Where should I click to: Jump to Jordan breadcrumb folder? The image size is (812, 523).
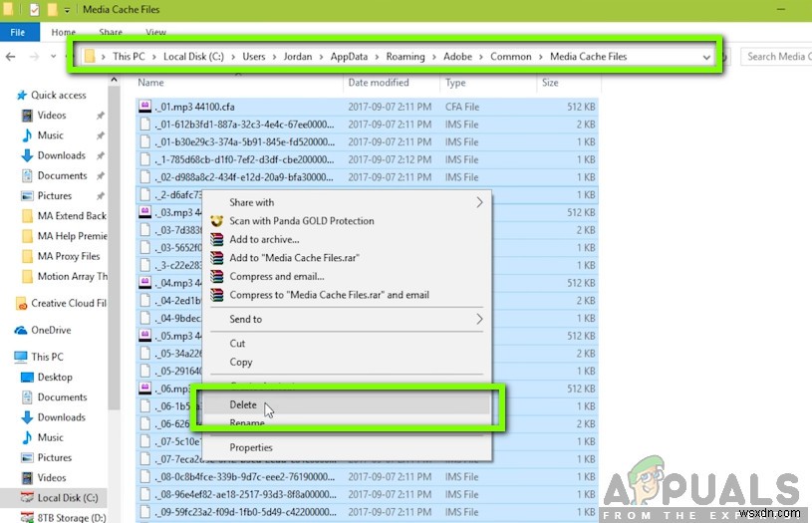pos(298,57)
